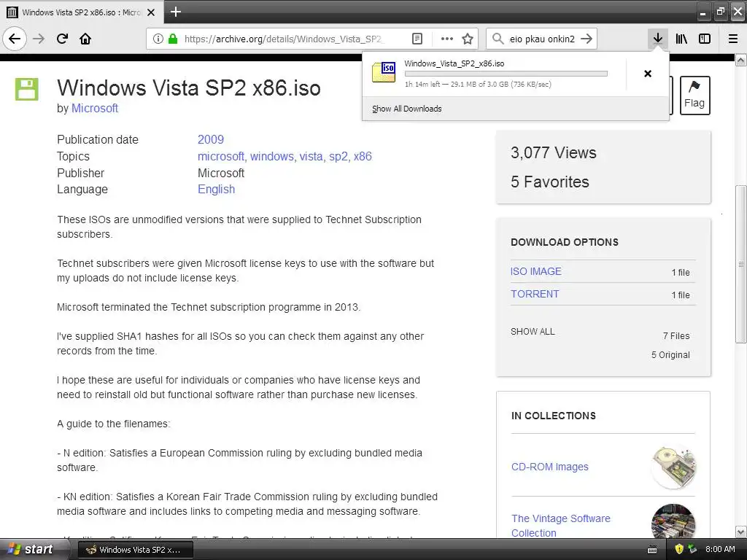This screenshot has width=747, height=560.
Task: Click the search magnifier icon
Action: (x=498, y=39)
